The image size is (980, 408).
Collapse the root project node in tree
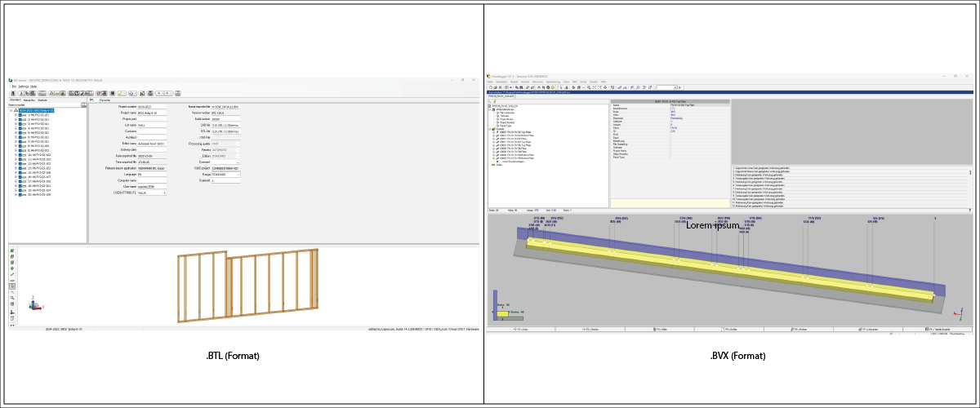[x=11, y=110]
